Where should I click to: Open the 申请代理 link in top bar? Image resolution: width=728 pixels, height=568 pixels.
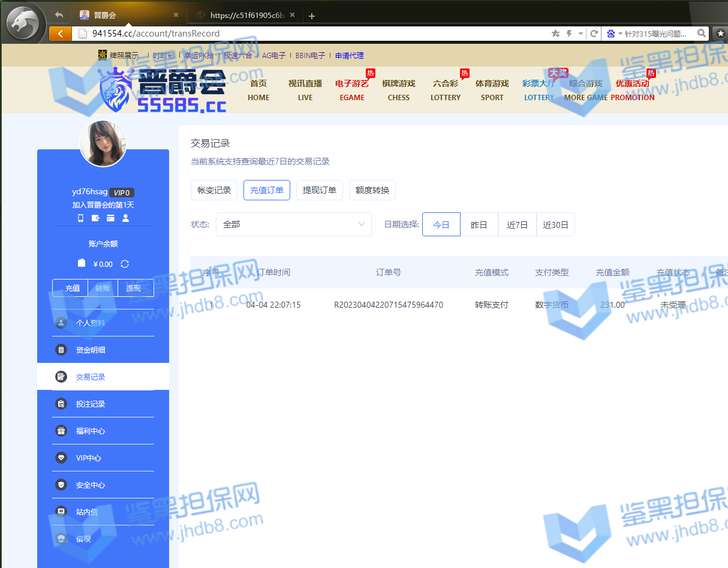pyautogui.click(x=349, y=56)
